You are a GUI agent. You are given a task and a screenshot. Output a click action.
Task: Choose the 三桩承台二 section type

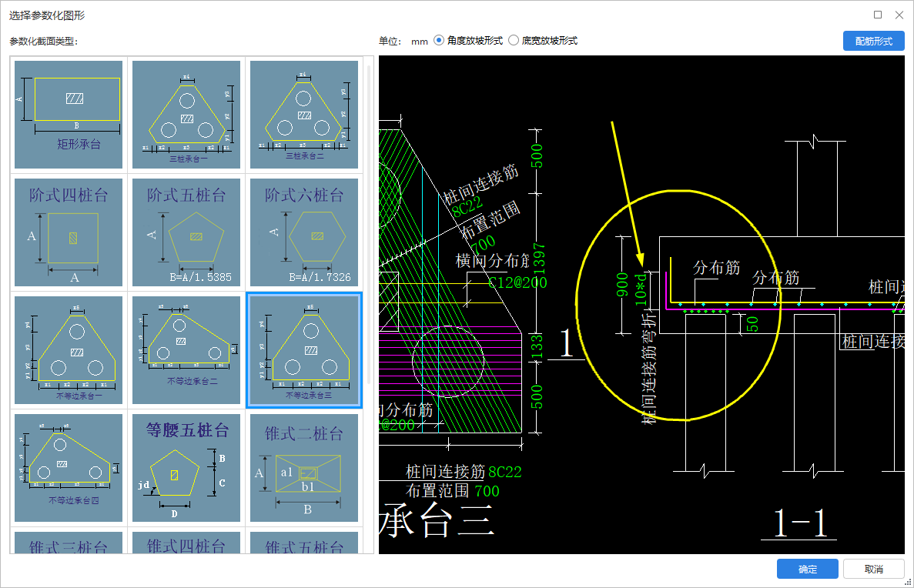tap(303, 114)
